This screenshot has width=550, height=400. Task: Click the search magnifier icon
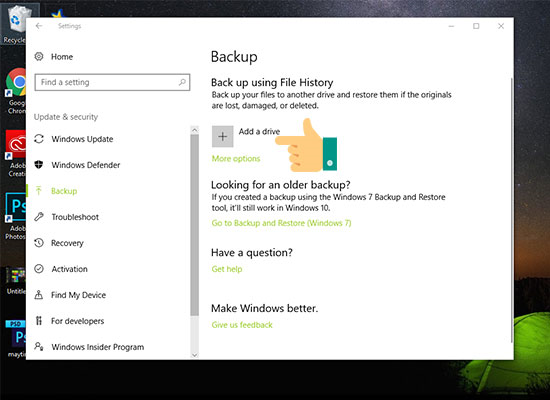pos(182,82)
